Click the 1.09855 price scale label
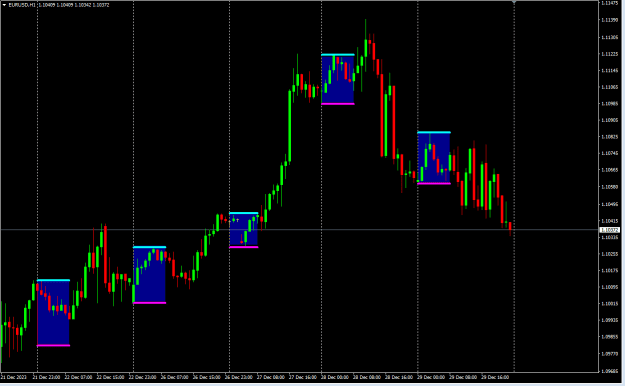 pyautogui.click(x=609, y=337)
